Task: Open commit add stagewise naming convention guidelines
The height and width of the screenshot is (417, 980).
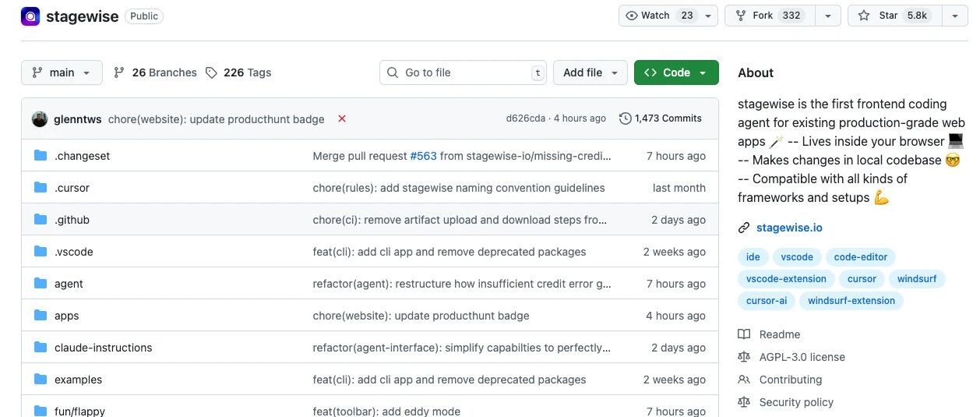Action: point(459,188)
